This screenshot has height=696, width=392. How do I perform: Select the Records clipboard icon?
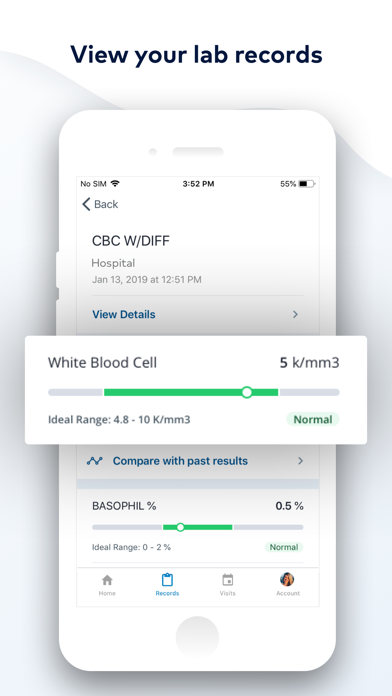coord(167,580)
